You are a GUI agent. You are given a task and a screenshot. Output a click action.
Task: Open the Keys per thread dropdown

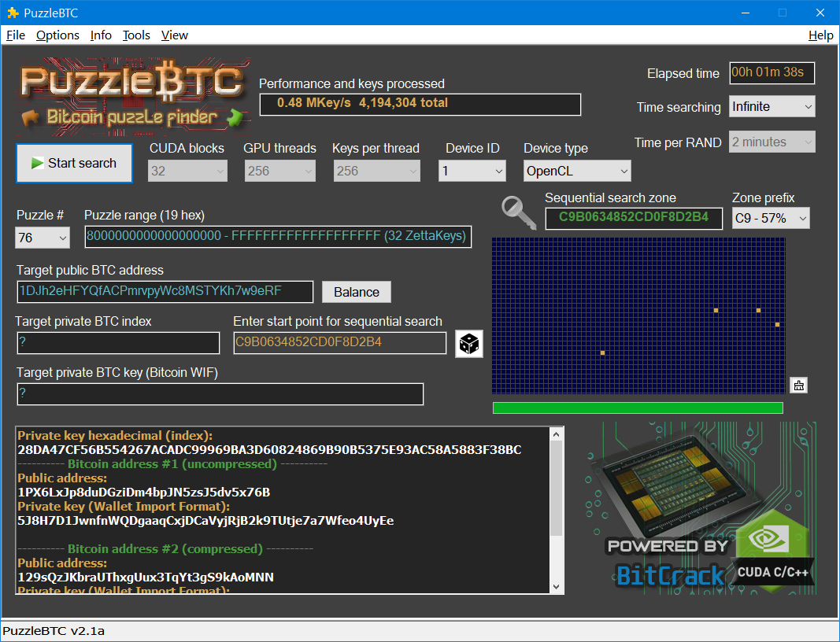coord(376,171)
